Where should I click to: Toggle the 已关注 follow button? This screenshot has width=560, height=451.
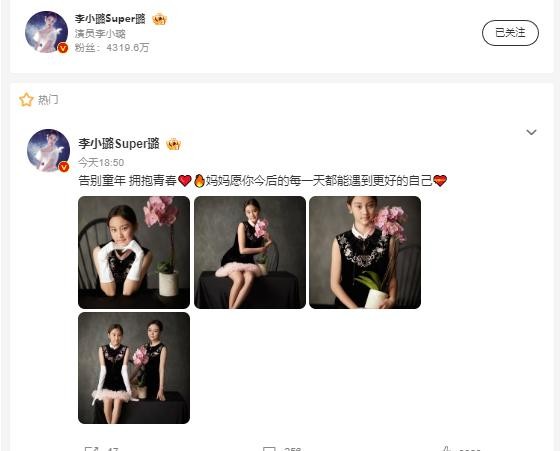(510, 33)
